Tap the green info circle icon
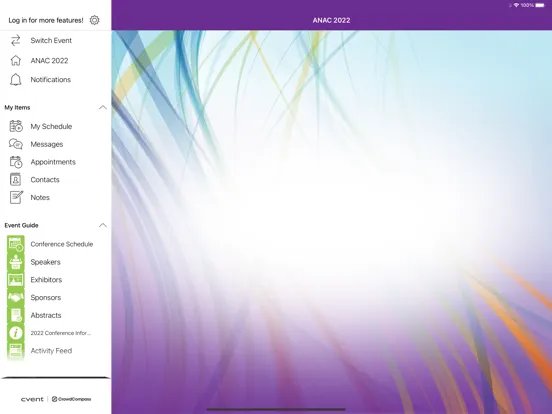The image size is (552, 414). pos(16,333)
